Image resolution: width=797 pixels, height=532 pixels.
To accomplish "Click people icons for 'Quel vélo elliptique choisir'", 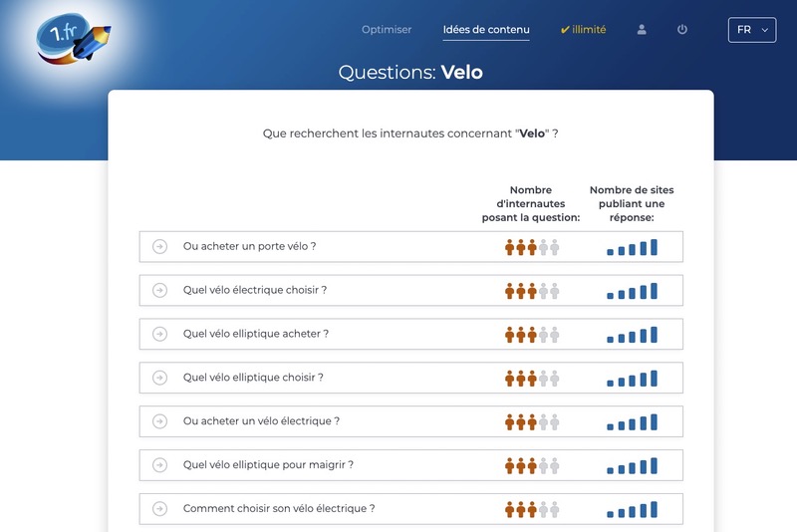I will [532, 379].
